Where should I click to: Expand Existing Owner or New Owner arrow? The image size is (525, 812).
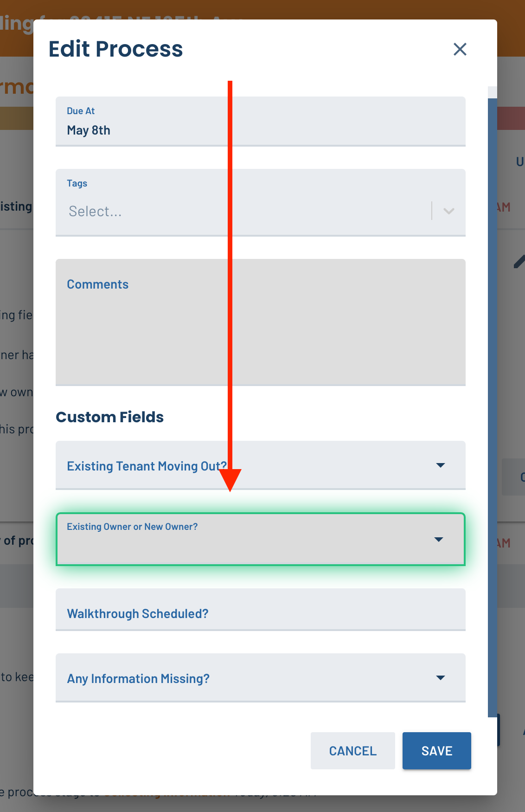pyautogui.click(x=439, y=539)
